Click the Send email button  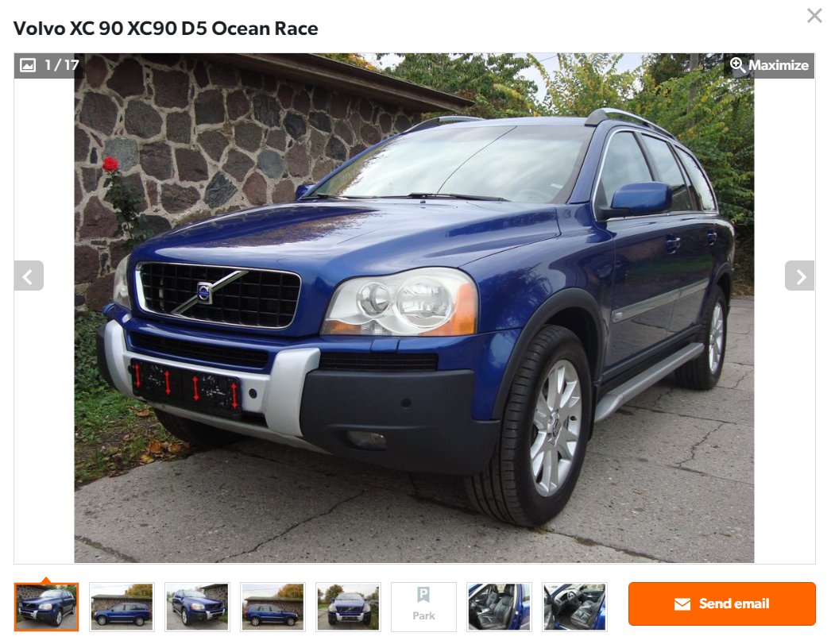722,604
